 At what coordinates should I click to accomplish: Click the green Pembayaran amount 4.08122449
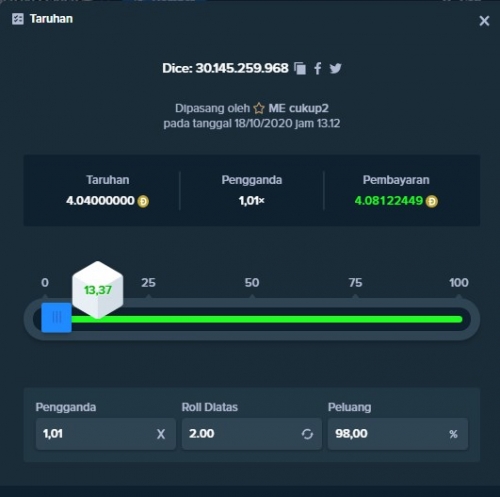tap(389, 201)
